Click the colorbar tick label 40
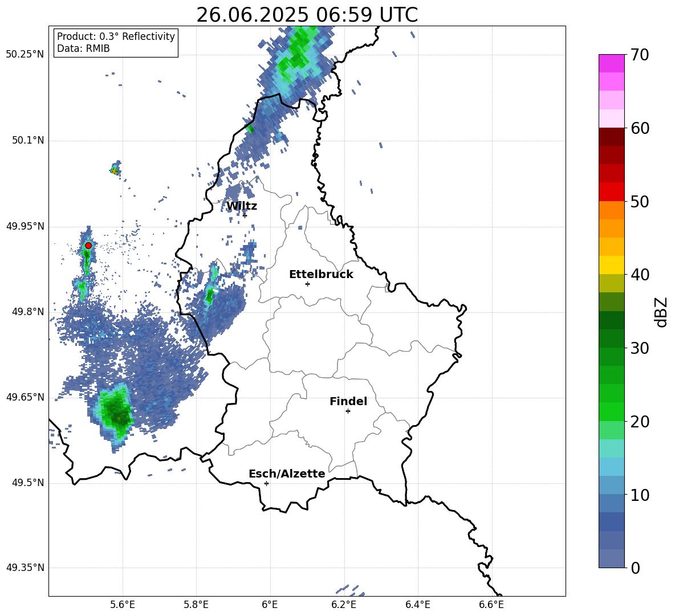 pos(640,275)
